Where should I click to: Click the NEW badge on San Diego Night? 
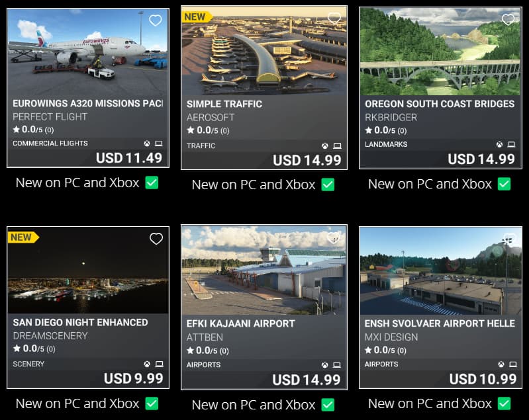pos(23,237)
